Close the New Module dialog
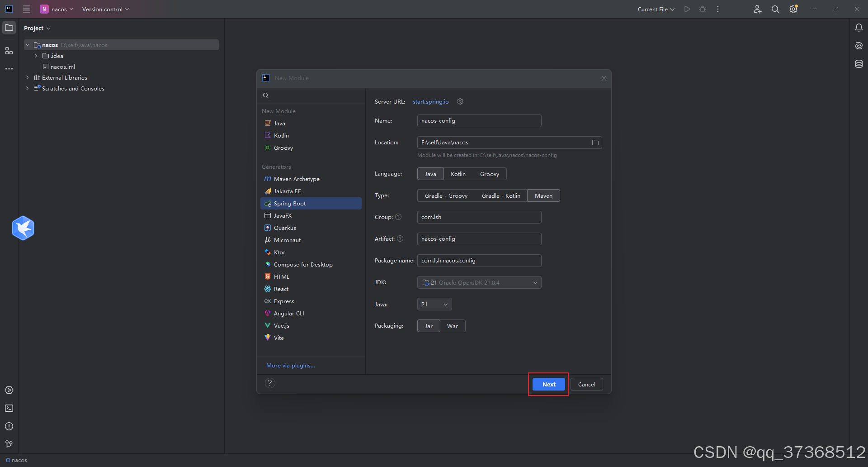Viewport: 868px width, 467px height. [604, 78]
